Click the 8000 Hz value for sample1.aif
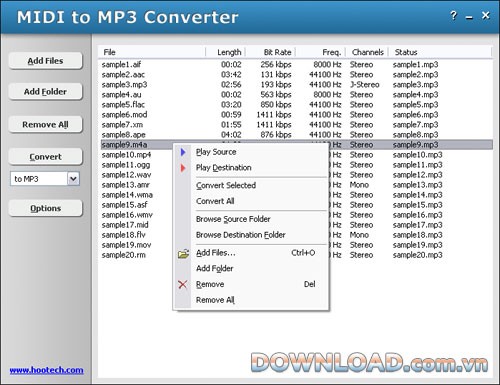Image resolution: width=500 pixels, height=385 pixels. pos(327,64)
